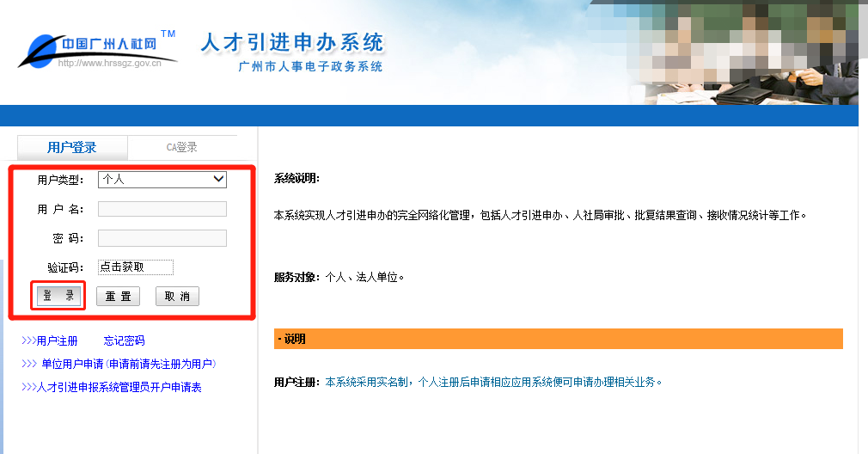Click the 系统说明 heading
868x454 pixels.
pos(296,179)
